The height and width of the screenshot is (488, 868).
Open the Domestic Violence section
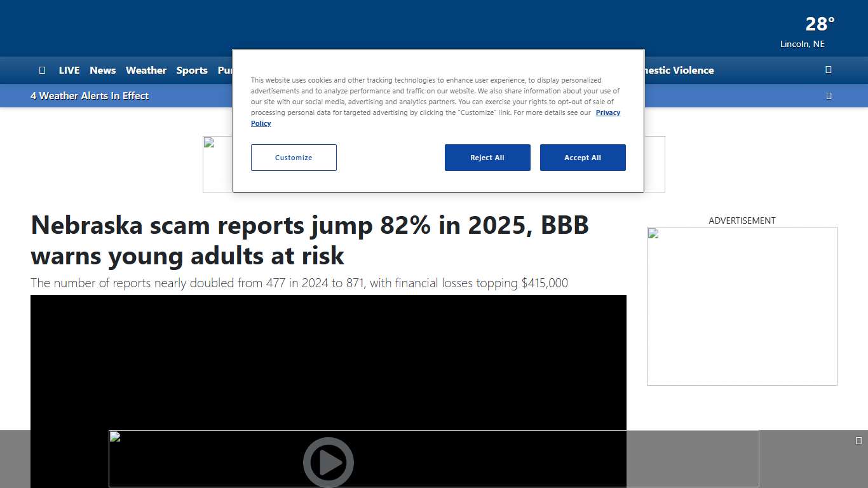click(x=677, y=70)
